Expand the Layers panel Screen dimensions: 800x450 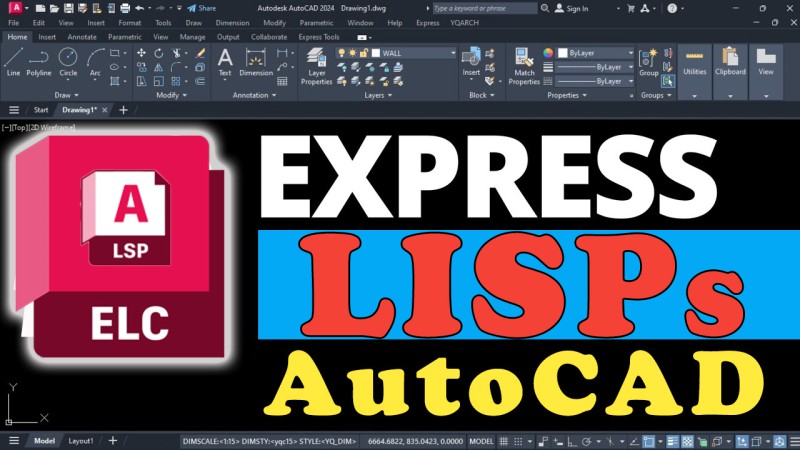tap(378, 95)
